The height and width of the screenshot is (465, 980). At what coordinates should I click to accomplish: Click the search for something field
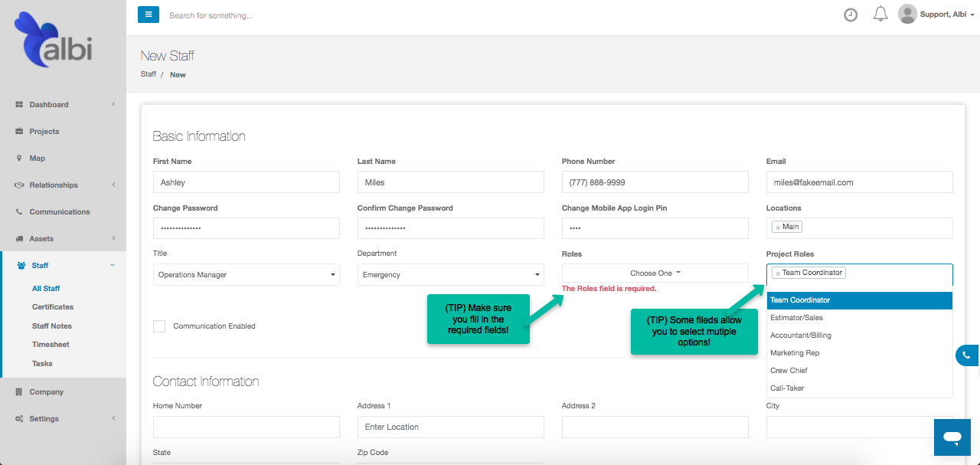coord(211,15)
